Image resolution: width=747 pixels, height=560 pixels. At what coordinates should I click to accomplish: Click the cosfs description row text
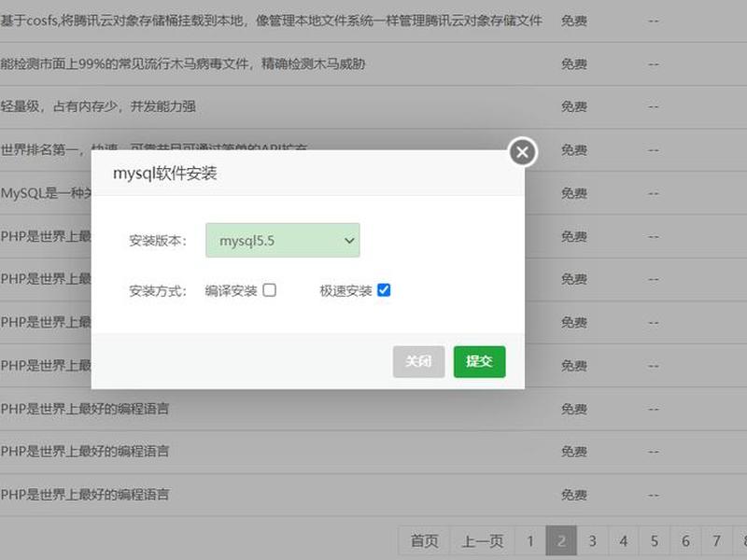click(271, 21)
